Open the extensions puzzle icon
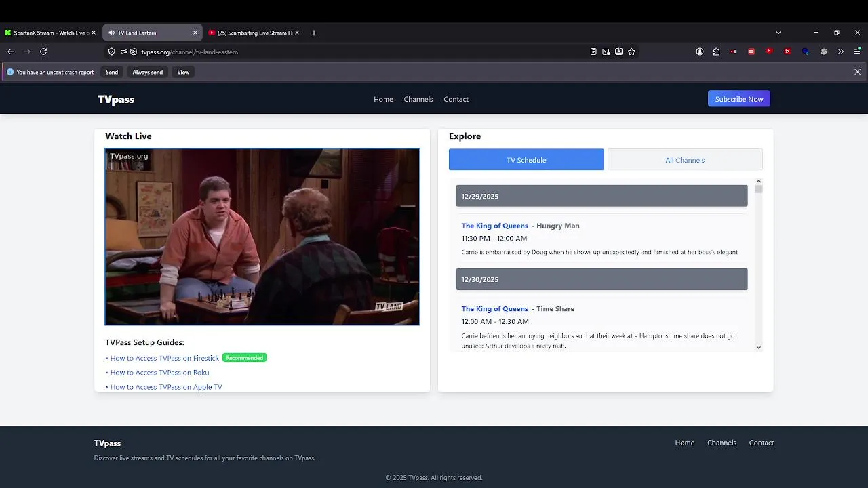 (x=717, y=52)
